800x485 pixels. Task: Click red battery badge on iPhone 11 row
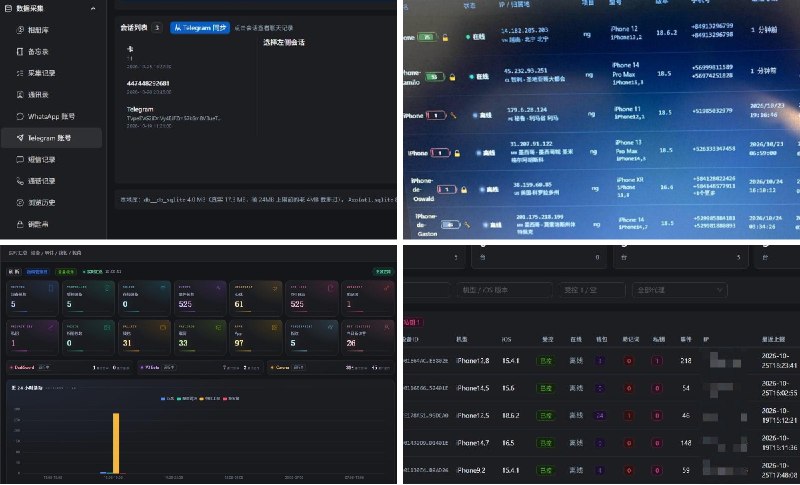pyautogui.click(x=435, y=115)
